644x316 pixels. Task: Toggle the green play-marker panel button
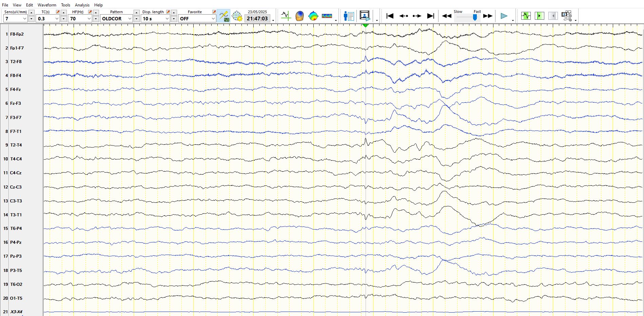539,16
